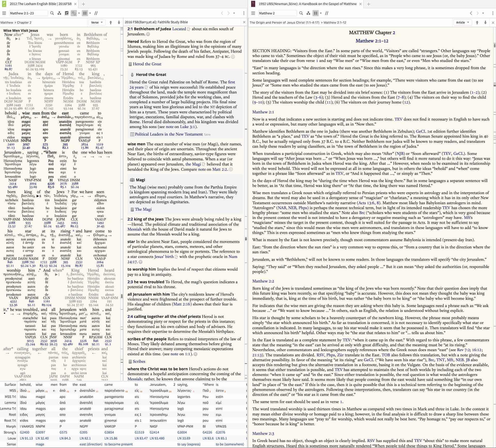Toggle the interlinear display in Lexham Bible
Screen dimensions: 496x448
pyautogui.click(x=74, y=13)
